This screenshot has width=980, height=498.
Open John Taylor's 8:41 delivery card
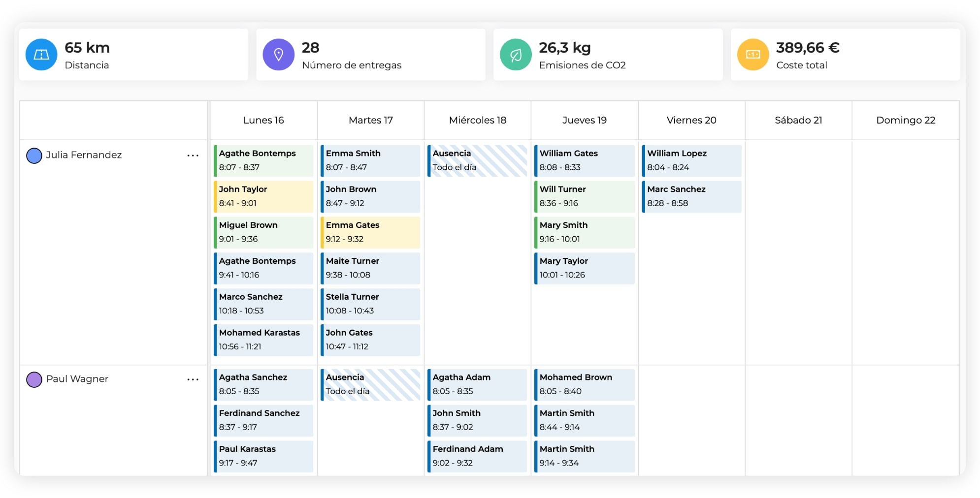coord(263,196)
